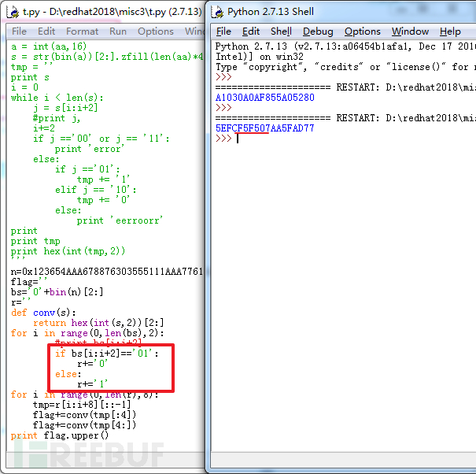This screenshot has height=474, width=476.
Task: Open File menu in t.py editor window
Action: pyautogui.click(x=19, y=31)
